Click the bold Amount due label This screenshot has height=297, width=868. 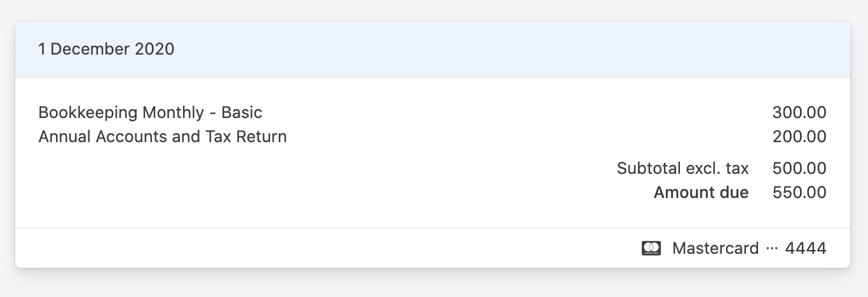(701, 192)
